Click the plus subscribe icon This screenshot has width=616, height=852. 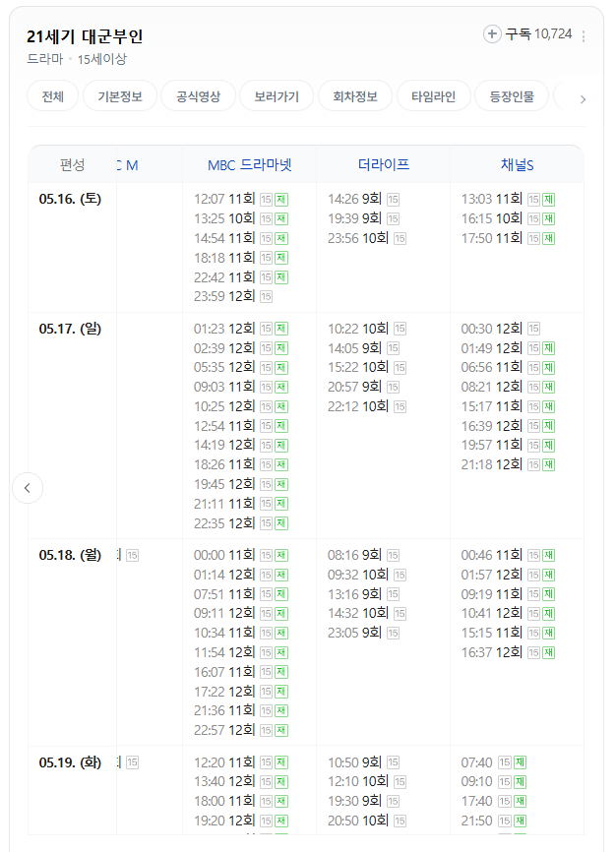(492, 34)
